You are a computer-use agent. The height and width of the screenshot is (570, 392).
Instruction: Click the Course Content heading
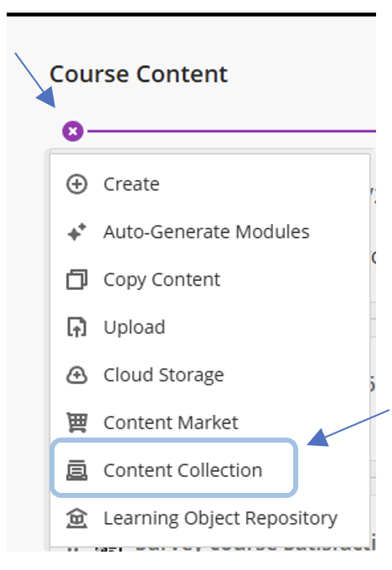(138, 74)
